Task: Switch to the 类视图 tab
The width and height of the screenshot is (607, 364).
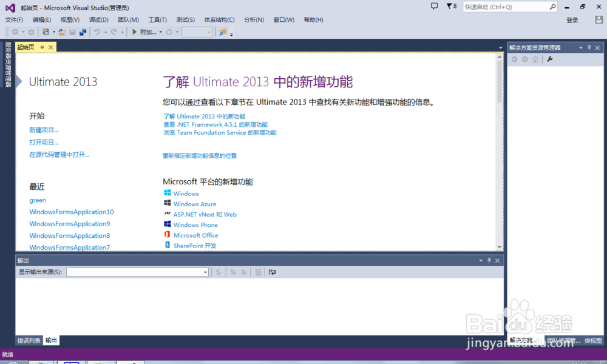Action: pyautogui.click(x=593, y=340)
